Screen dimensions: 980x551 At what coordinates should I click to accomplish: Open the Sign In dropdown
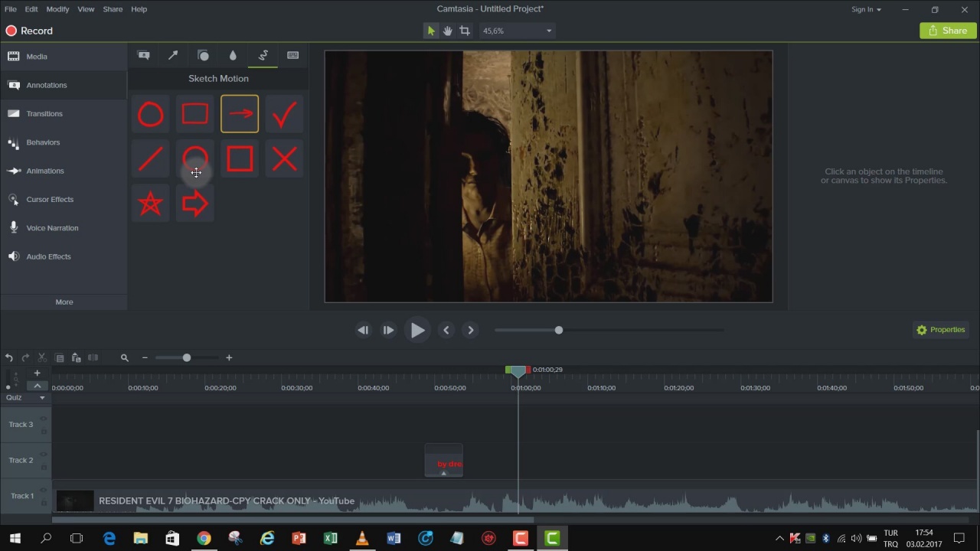(x=866, y=9)
